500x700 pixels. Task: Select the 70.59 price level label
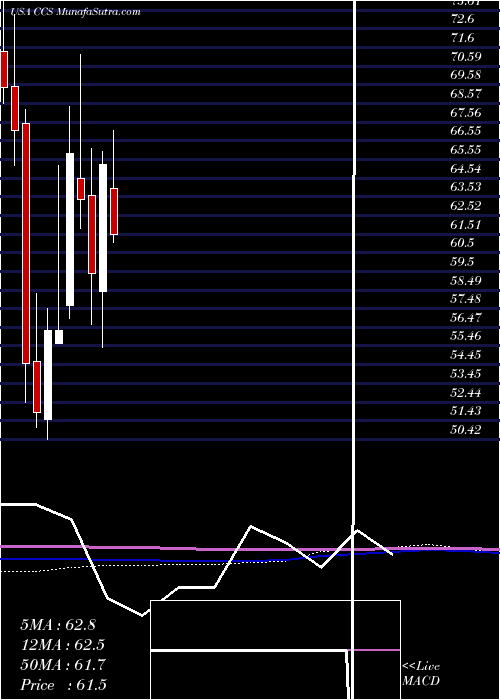click(466, 57)
